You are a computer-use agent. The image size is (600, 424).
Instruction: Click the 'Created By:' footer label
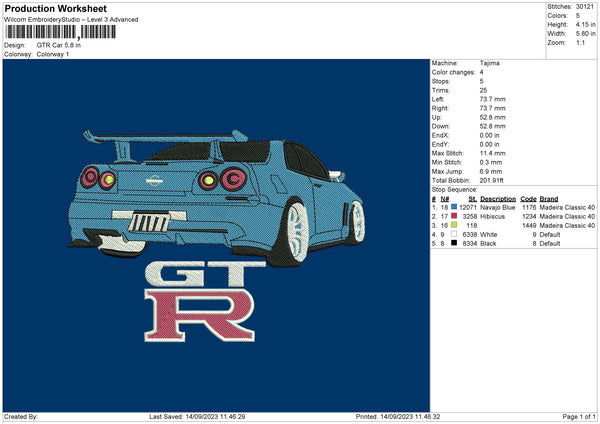click(21, 417)
